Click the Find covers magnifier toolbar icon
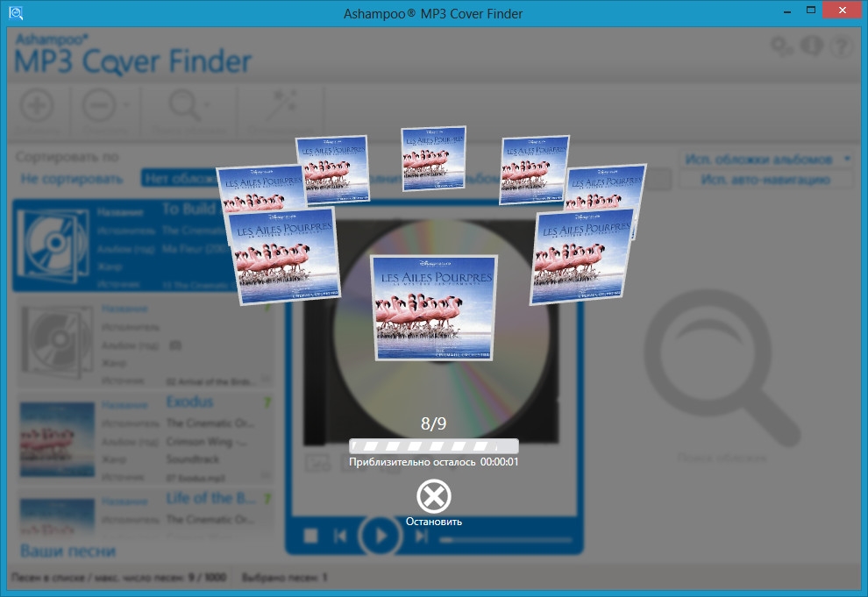Image resolution: width=868 pixels, height=597 pixels. [184, 104]
